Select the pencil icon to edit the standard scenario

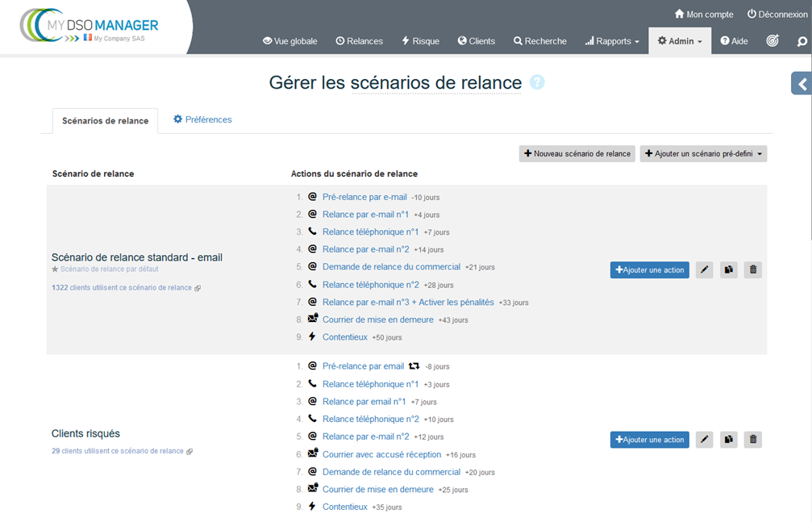tap(704, 269)
